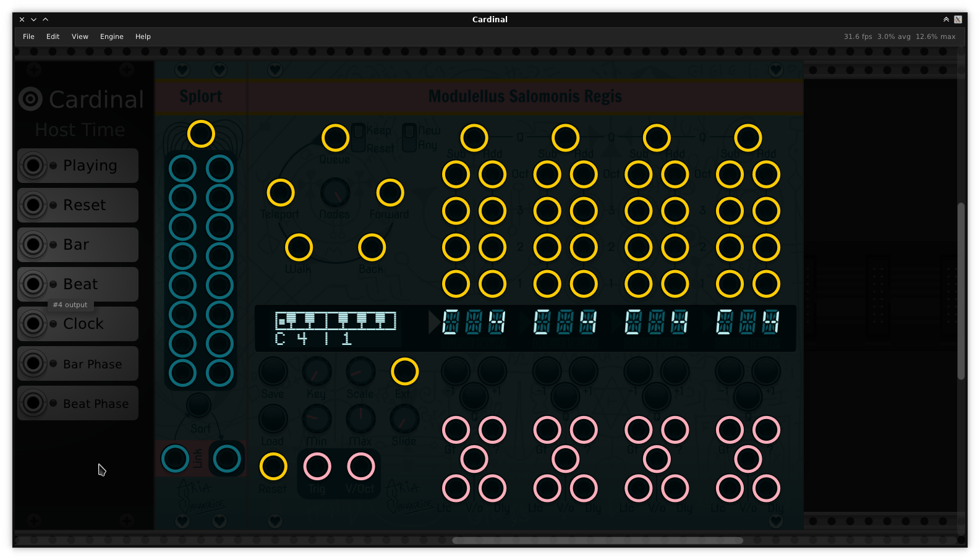Click the Ext. input port
The image size is (980, 560).
[x=405, y=371]
